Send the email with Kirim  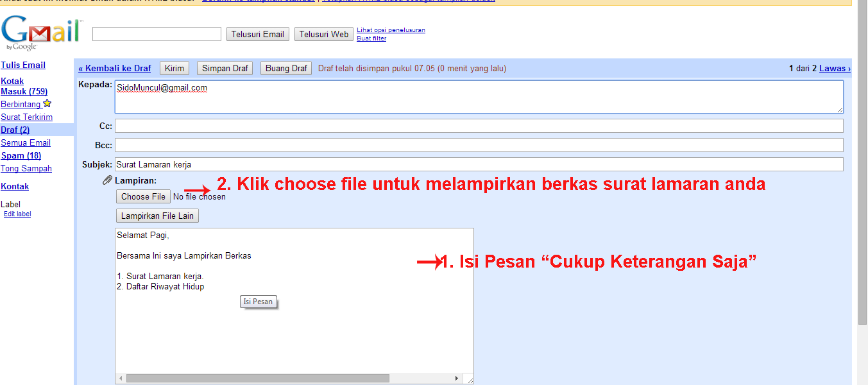pos(174,68)
